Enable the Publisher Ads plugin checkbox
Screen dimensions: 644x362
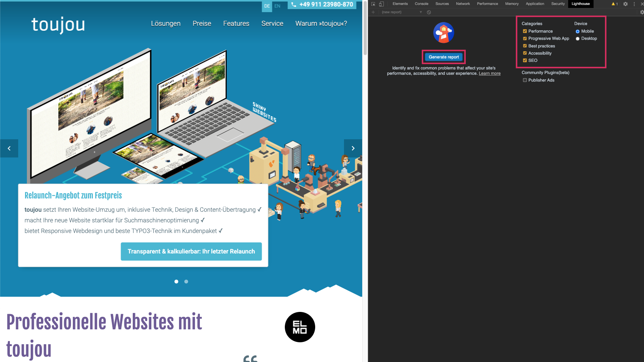click(x=525, y=80)
